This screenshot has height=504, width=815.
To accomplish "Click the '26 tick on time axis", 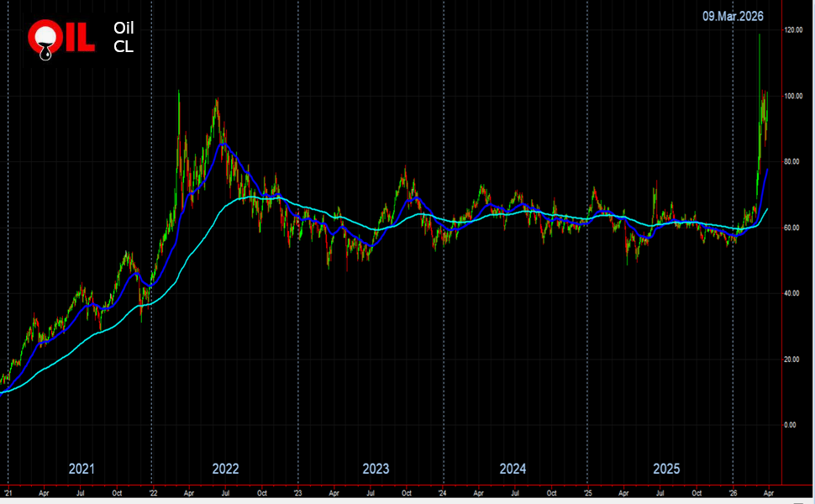I will click(x=733, y=493).
